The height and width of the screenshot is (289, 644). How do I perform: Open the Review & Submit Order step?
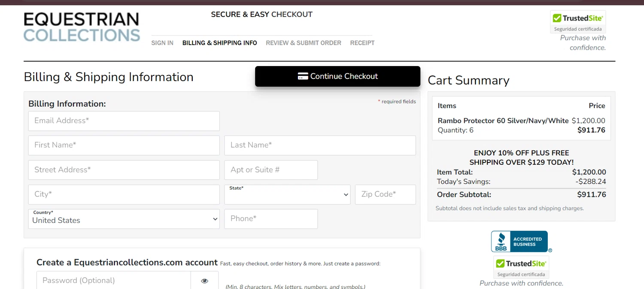click(x=303, y=43)
